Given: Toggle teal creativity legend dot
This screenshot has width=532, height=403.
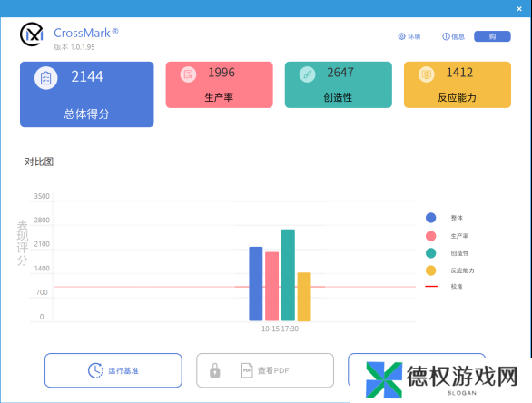Looking at the screenshot, I should click(x=431, y=253).
